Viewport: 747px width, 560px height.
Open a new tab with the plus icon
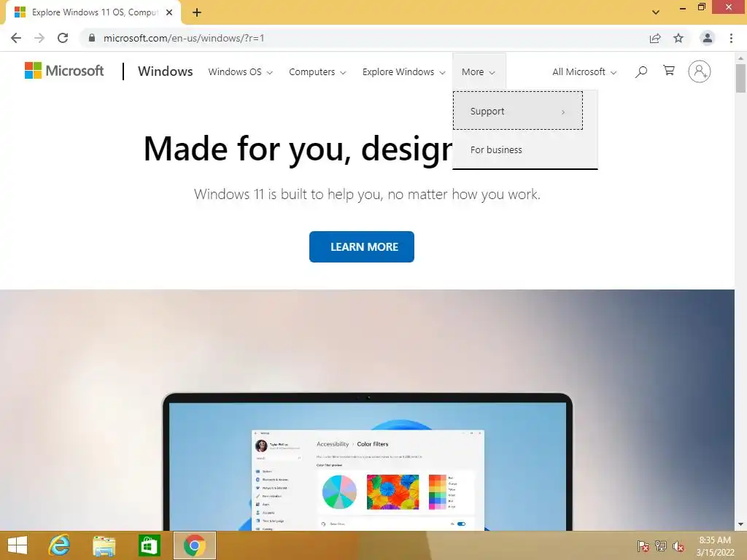[x=197, y=12]
